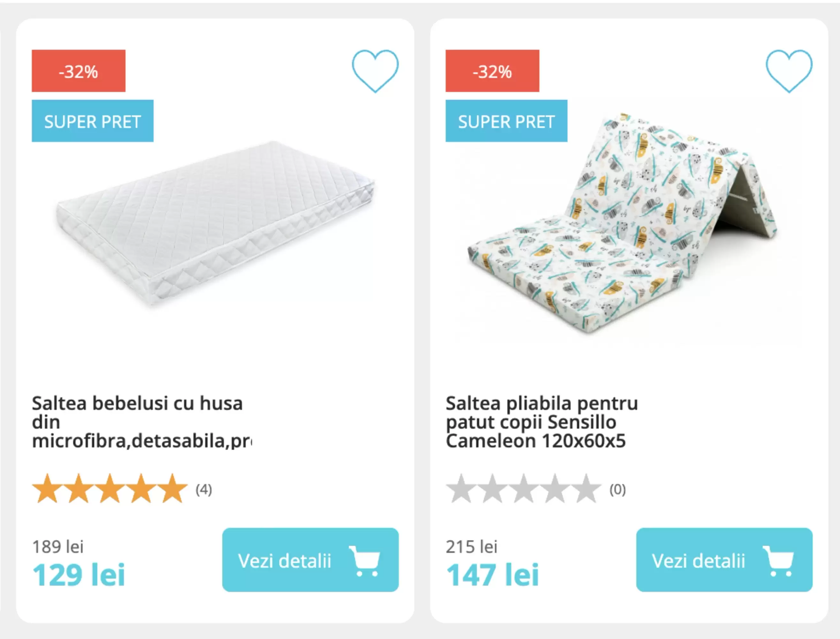Add white baby mattress to wishlist heart
840x639 pixels.
pos(375,71)
